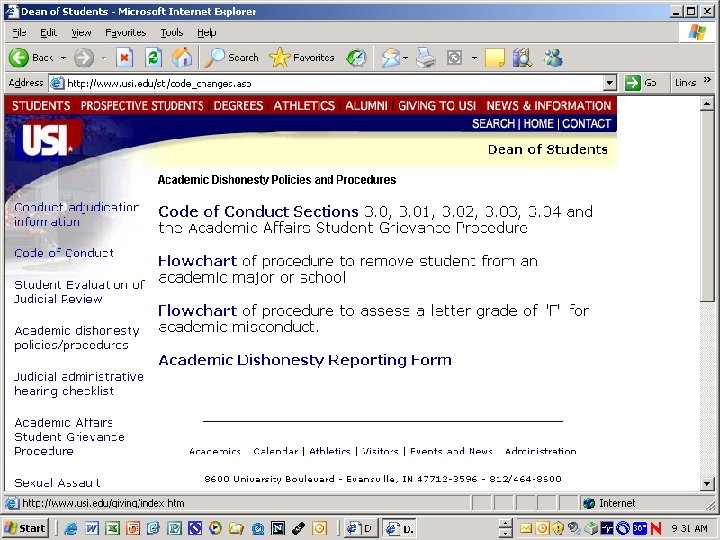Click the Go button
720x540 pixels.
click(642, 83)
